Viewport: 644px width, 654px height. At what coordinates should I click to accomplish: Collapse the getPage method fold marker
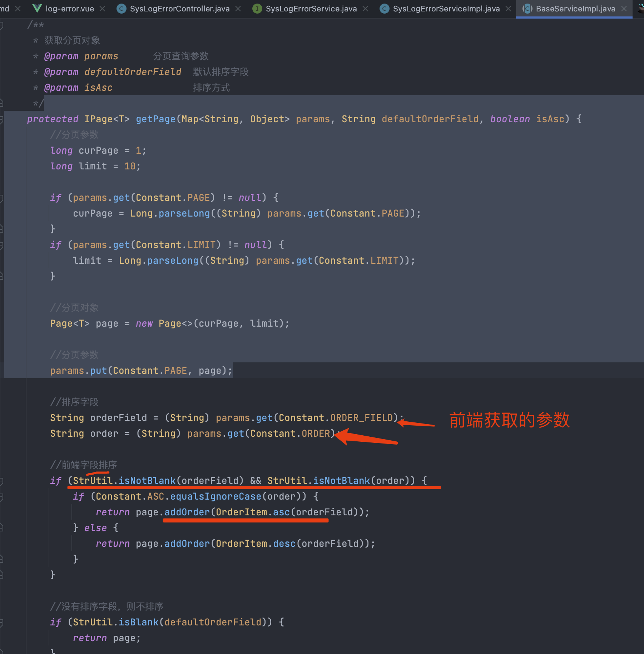pyautogui.click(x=1, y=119)
